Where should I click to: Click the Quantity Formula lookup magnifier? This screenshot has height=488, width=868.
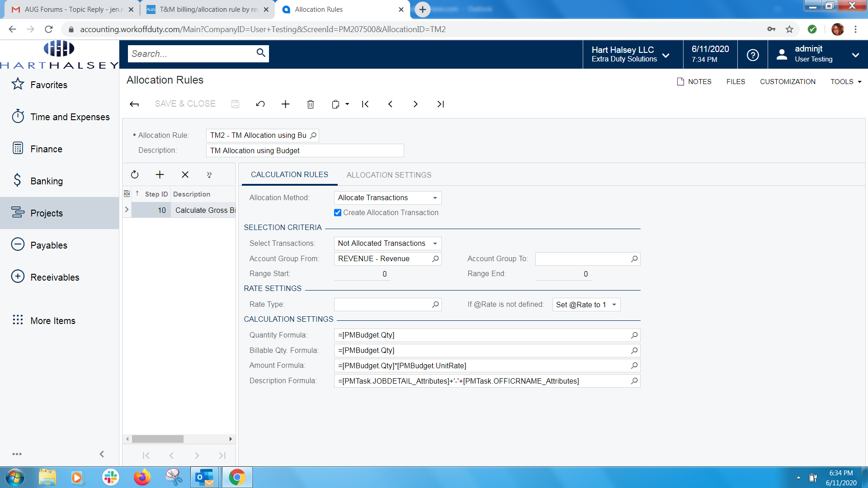[x=634, y=335]
